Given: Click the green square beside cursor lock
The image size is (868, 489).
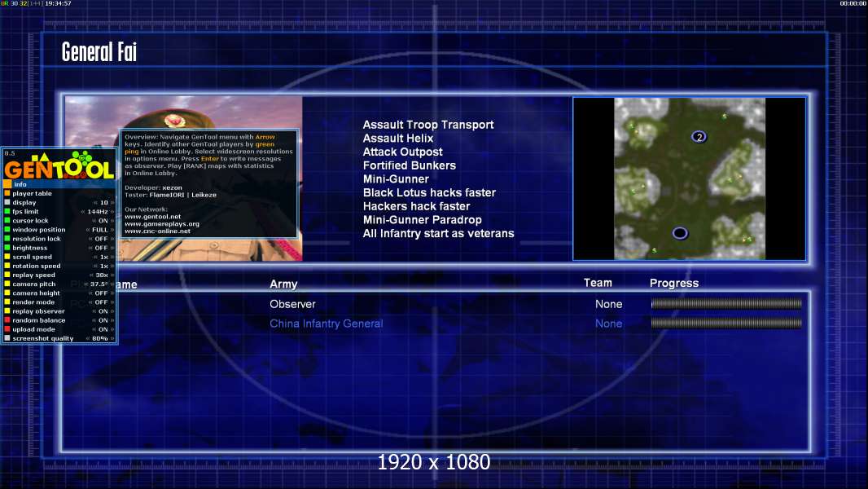Looking at the screenshot, I should [x=7, y=220].
